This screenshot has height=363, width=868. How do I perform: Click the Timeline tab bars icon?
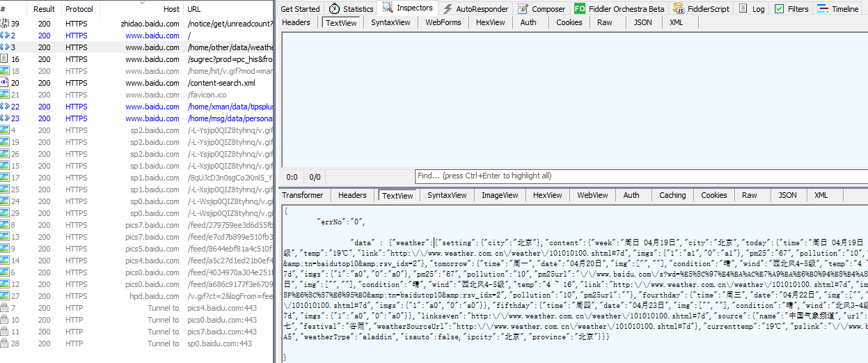[823, 9]
